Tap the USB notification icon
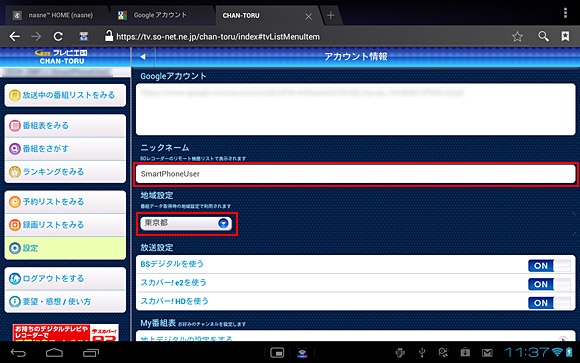 coord(422,353)
